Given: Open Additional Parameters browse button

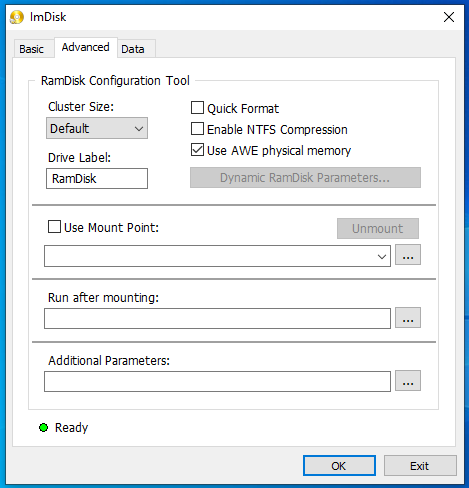Looking at the screenshot, I should point(408,381).
